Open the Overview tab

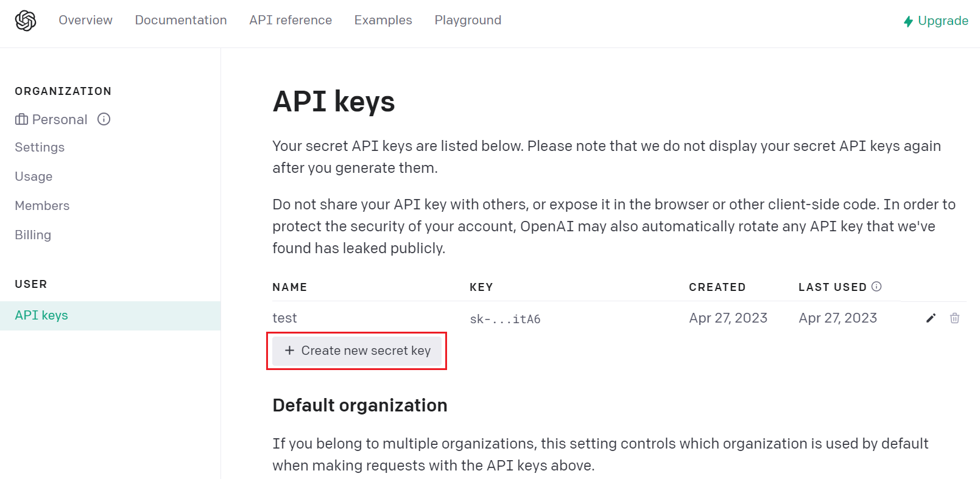coord(85,20)
